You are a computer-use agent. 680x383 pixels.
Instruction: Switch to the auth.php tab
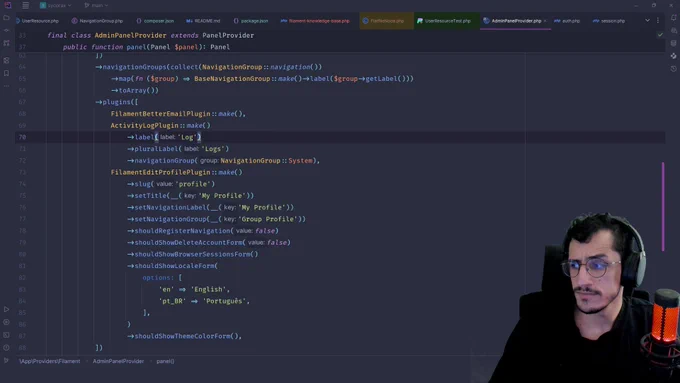[x=567, y=21]
